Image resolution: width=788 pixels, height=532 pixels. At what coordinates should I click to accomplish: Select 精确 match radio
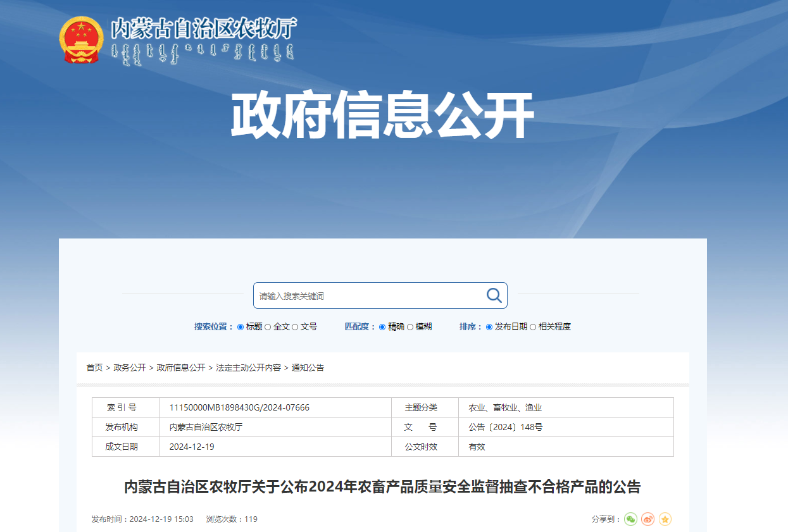tap(382, 327)
